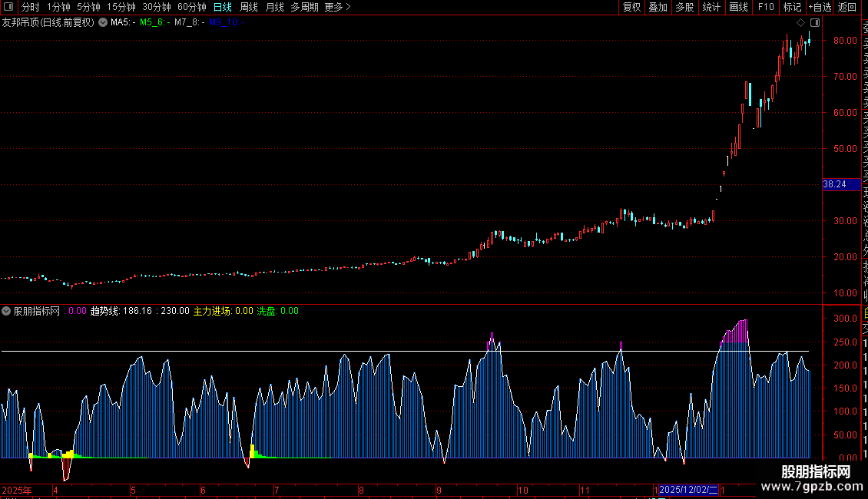The image size is (868, 499).
Task: Open the 画线 drawing tools
Action: pos(738,7)
